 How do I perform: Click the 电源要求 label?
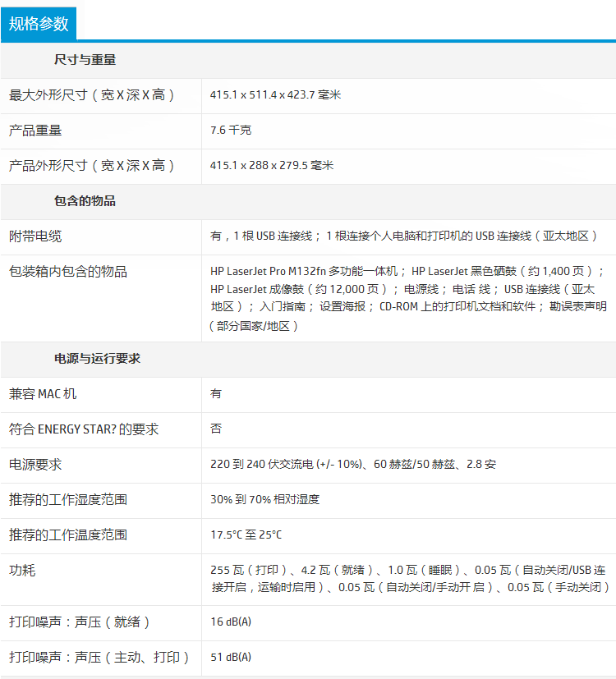coord(35,465)
